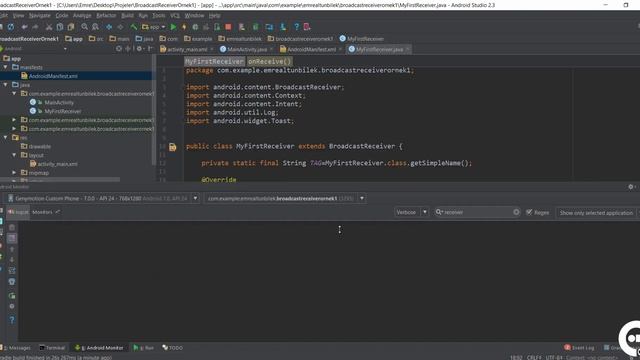Open Replace icon next to Find
Image resolution: width=640 pixels, height=360 pixels.
(x=96, y=27)
